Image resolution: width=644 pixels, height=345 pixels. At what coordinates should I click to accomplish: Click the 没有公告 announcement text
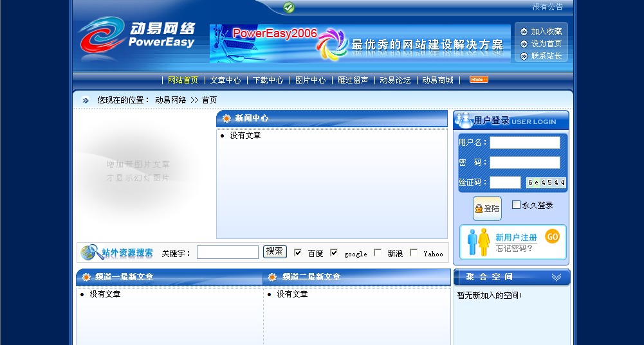coord(547,7)
